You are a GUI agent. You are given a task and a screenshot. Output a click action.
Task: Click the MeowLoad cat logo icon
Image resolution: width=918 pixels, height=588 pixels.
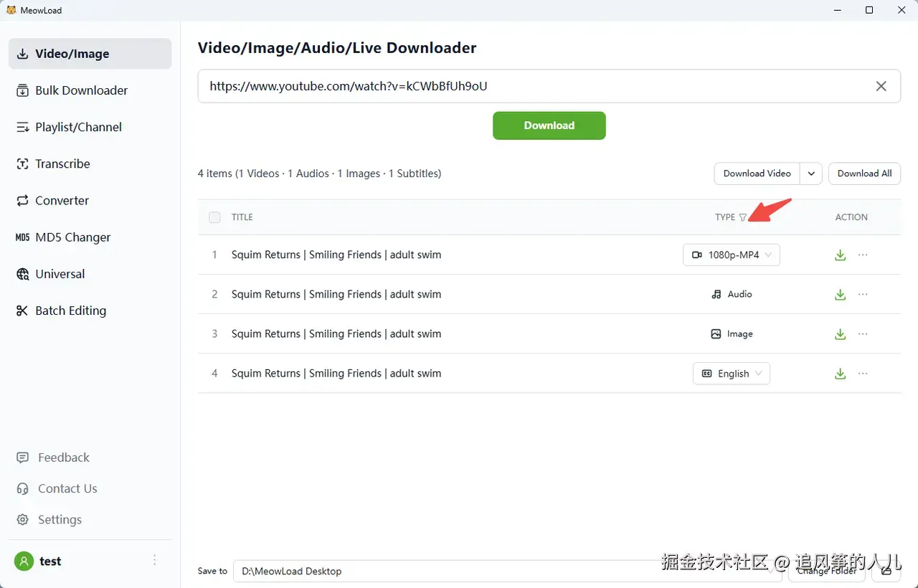pos(11,10)
